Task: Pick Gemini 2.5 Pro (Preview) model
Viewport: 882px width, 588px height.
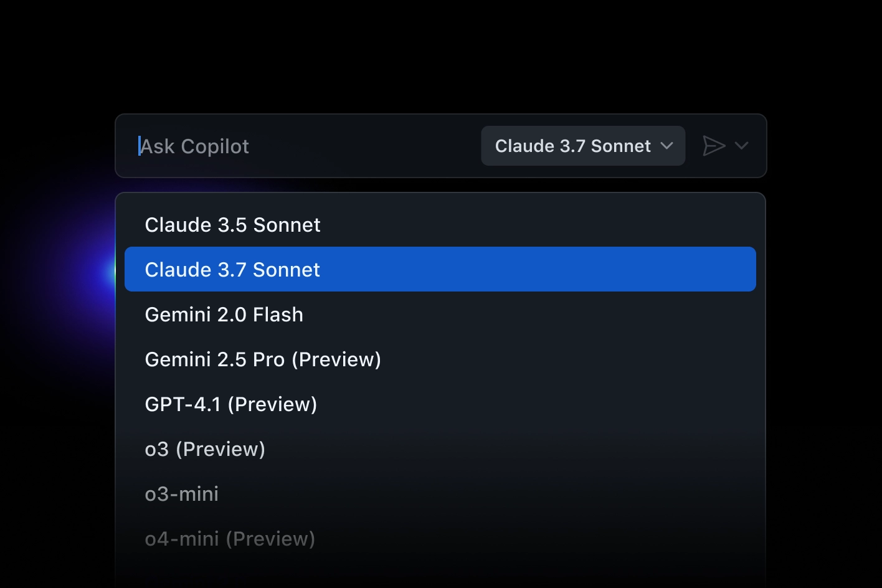Action: point(440,359)
